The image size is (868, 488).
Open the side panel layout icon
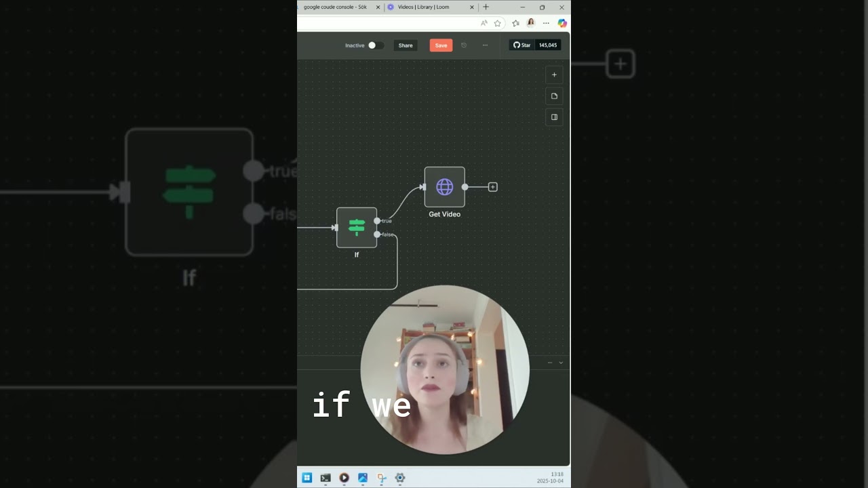(x=554, y=117)
